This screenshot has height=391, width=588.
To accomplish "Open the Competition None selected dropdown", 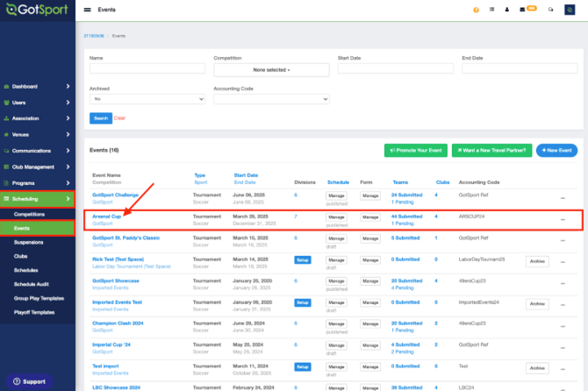I will [x=271, y=70].
